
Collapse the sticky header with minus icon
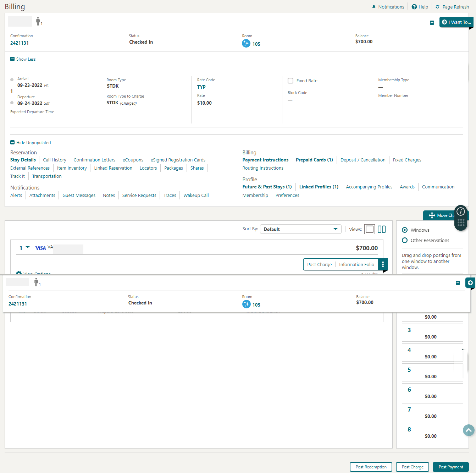pyautogui.click(x=458, y=283)
